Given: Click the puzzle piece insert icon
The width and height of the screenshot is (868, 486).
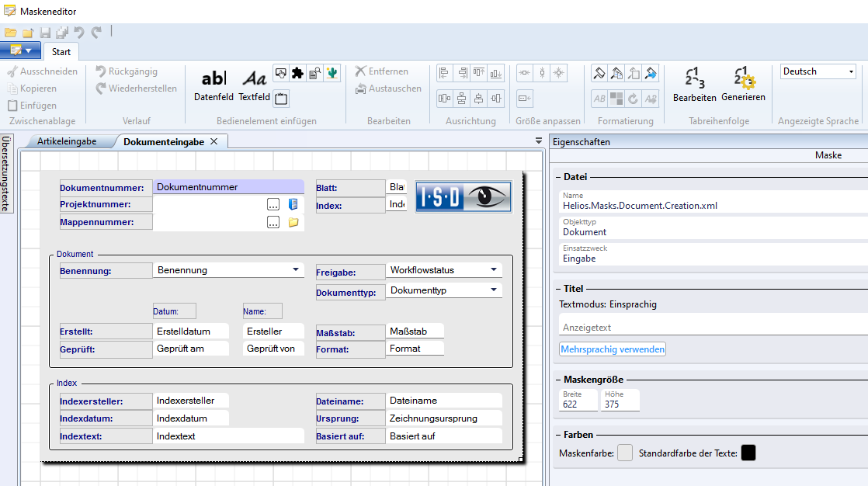Looking at the screenshot, I should (x=297, y=73).
